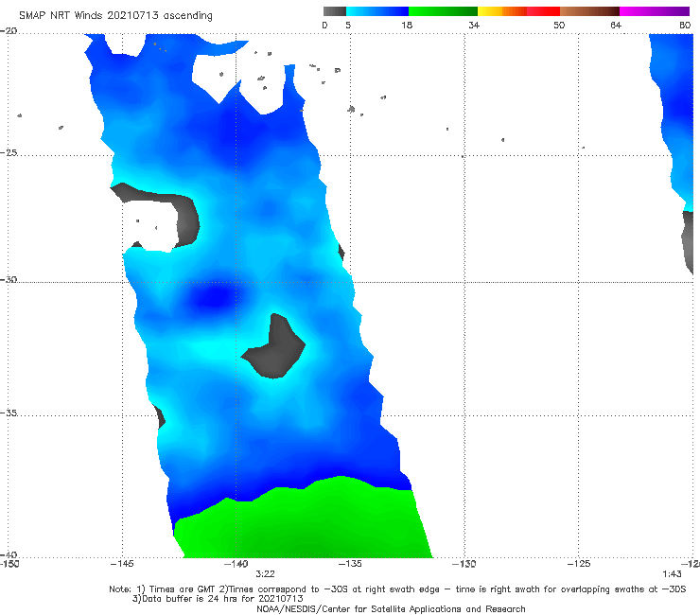Click the NOAA/NESDIS credit line

[391, 608]
